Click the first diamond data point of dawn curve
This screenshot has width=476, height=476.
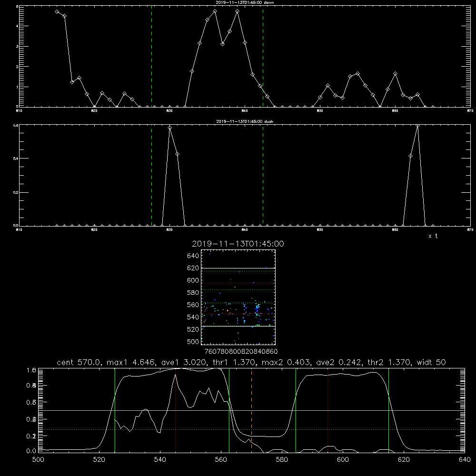click(x=57, y=11)
